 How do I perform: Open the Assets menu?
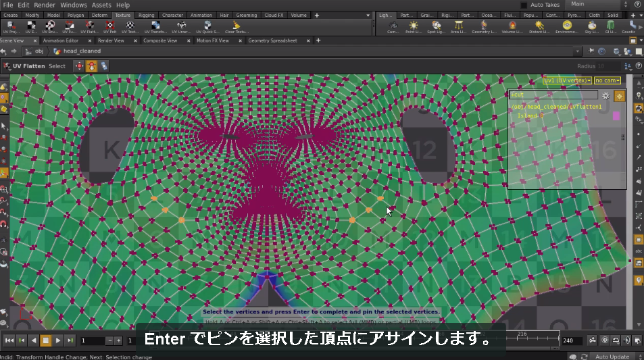[101, 5]
